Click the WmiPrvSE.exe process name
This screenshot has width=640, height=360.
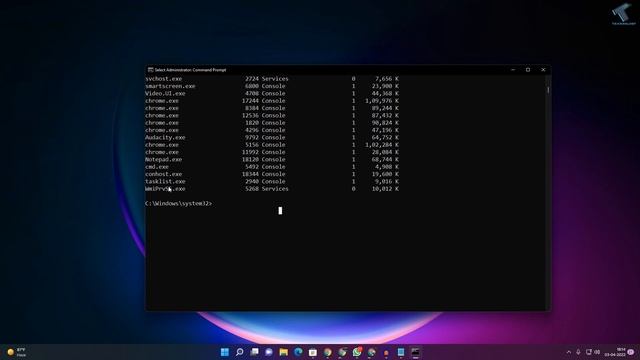[165, 189]
